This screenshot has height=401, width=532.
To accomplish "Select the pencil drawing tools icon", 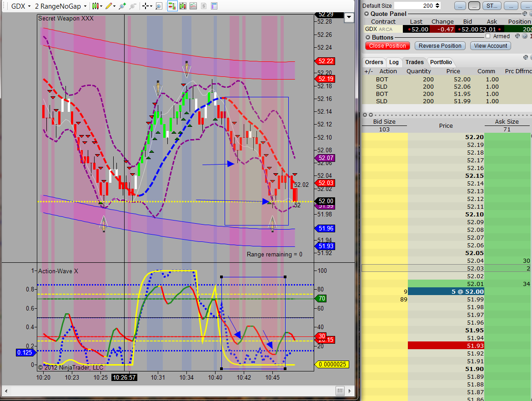I will [109, 6].
